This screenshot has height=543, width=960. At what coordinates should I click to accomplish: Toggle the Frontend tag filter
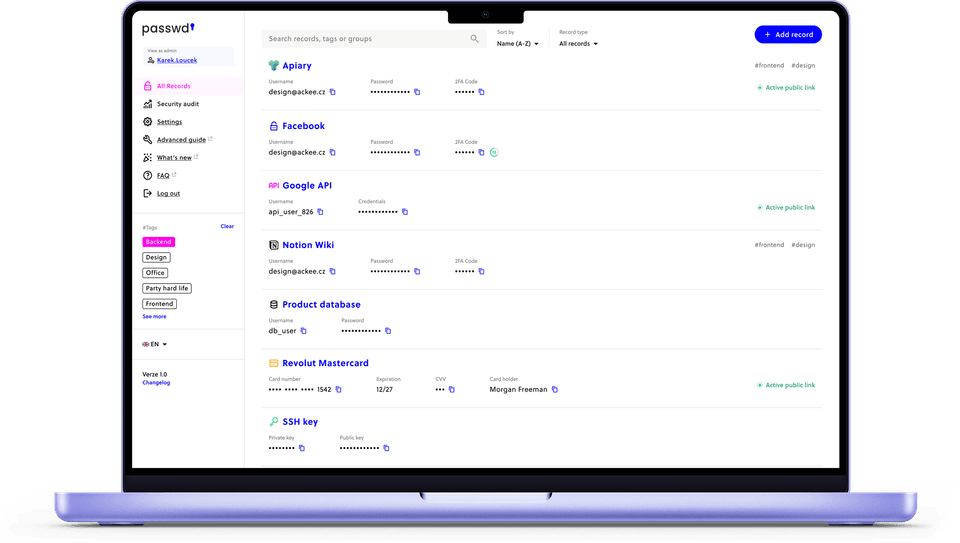(160, 304)
